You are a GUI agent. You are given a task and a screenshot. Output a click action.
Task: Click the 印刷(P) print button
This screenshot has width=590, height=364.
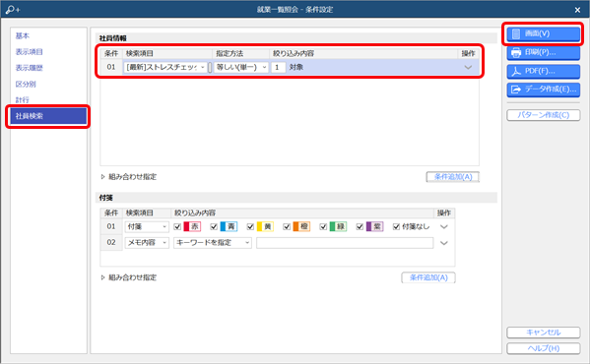coord(543,52)
